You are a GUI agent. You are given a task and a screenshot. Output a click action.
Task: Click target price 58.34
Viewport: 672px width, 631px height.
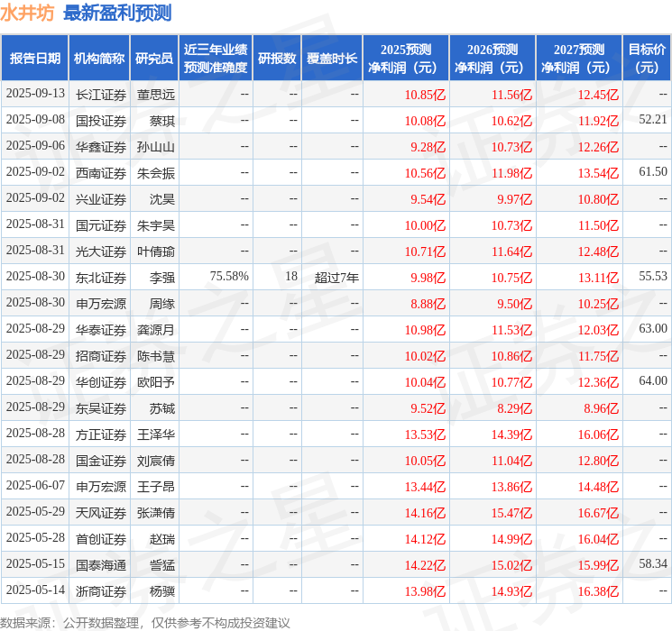tap(653, 563)
